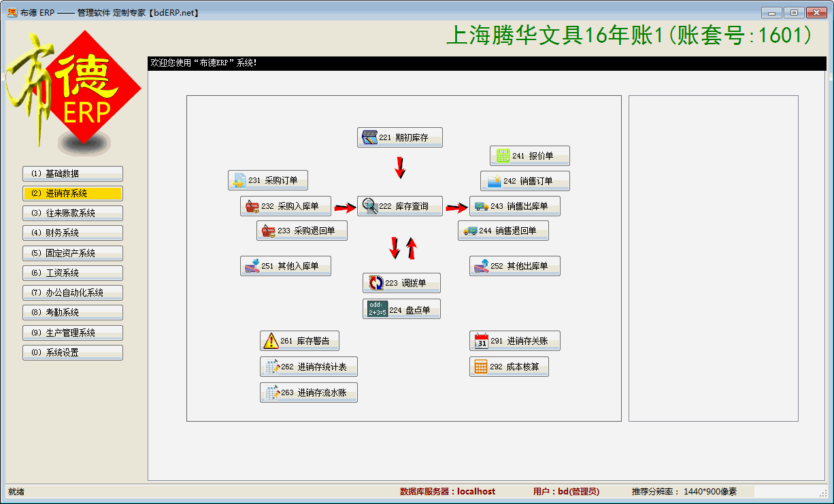Click the 上海腾华文具16年账1 account title
Image resolution: width=834 pixels, height=504 pixels.
click(629, 35)
